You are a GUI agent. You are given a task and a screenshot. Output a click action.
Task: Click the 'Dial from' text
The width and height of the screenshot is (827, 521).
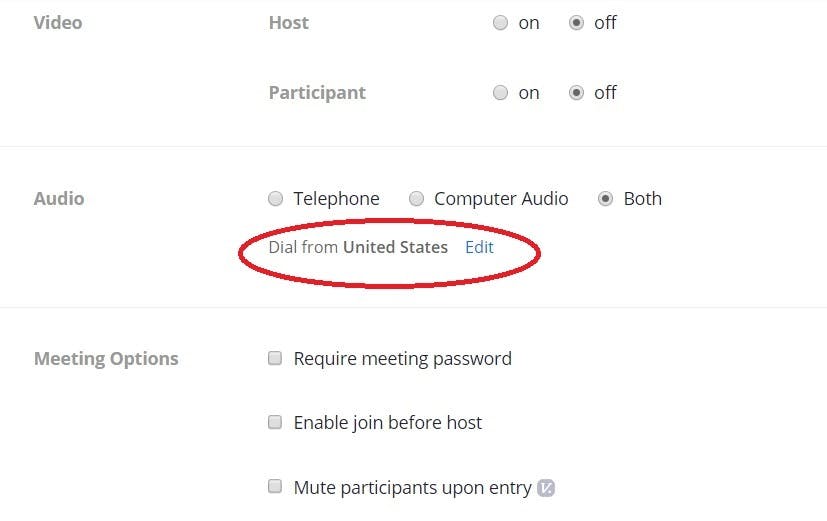pos(303,247)
